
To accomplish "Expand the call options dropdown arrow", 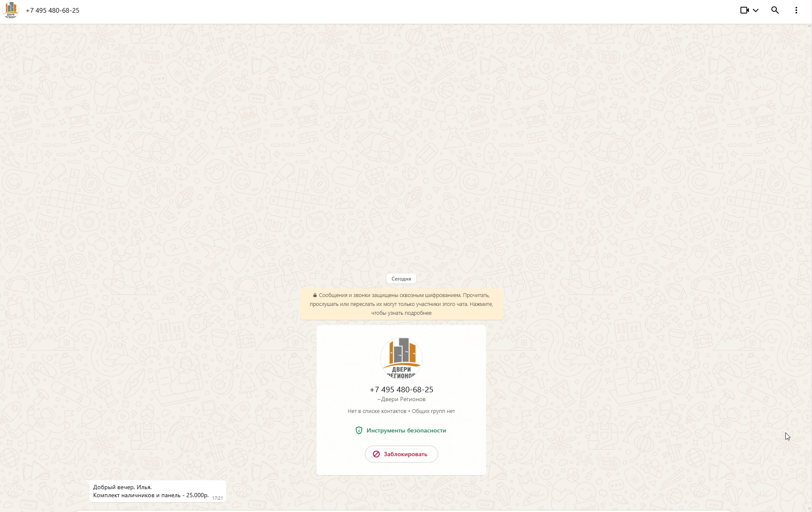I will pyautogui.click(x=756, y=10).
